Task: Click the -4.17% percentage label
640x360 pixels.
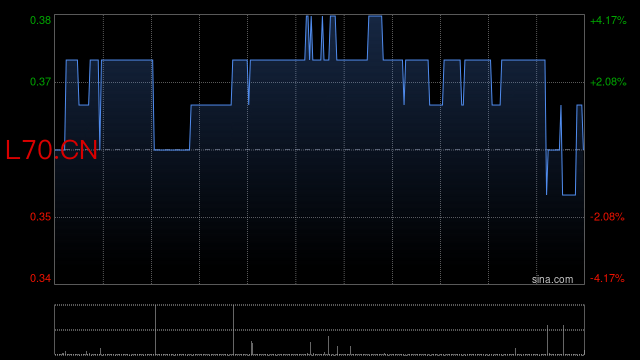Action: [607, 278]
